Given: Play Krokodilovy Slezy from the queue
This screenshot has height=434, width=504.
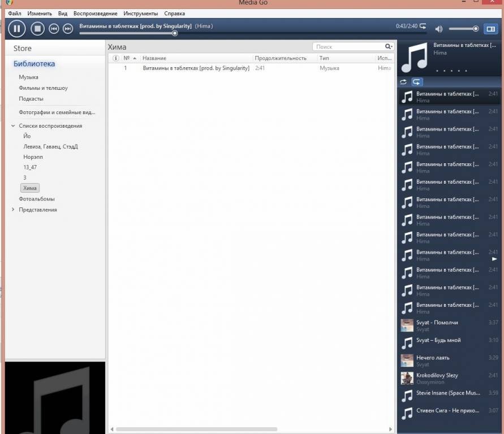Looking at the screenshot, I should (449, 378).
